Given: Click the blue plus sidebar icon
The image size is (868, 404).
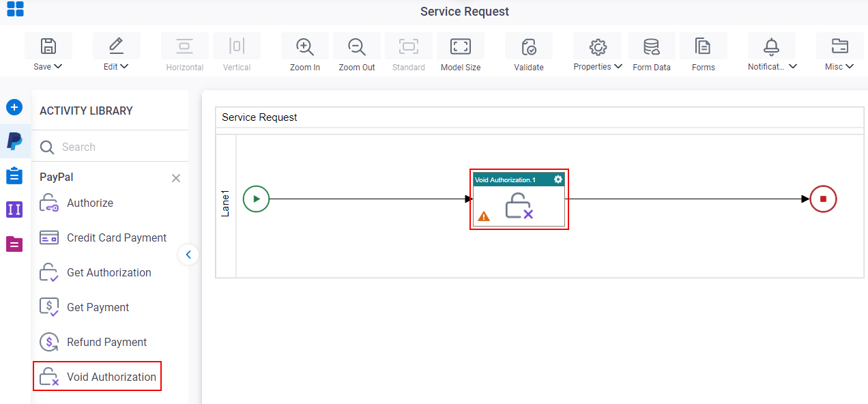Looking at the screenshot, I should tap(14, 108).
